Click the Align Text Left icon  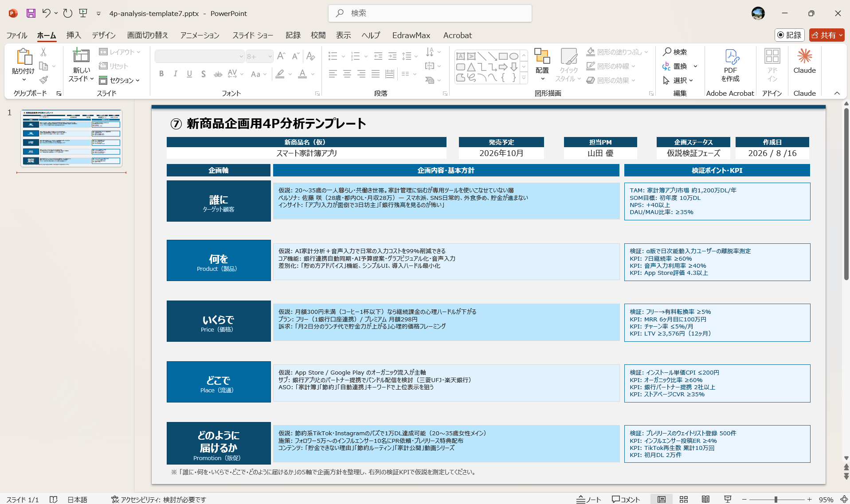(333, 74)
